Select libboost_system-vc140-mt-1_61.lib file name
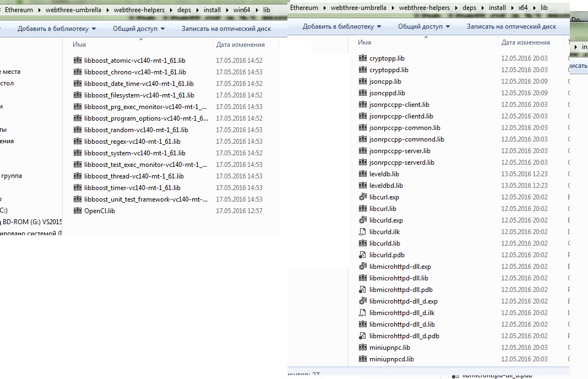 (135, 153)
